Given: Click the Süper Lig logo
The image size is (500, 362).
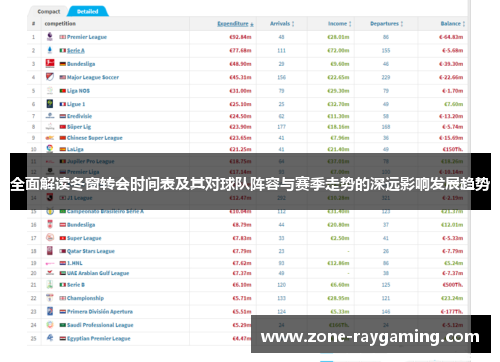Looking at the screenshot, I should (50, 127).
